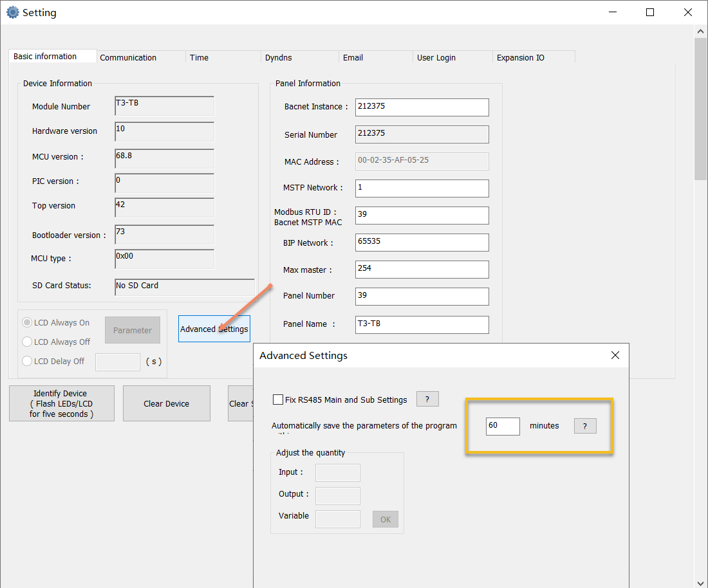The height and width of the screenshot is (588, 708).
Task: Click OK in Adjust the quantity group
Action: [385, 519]
